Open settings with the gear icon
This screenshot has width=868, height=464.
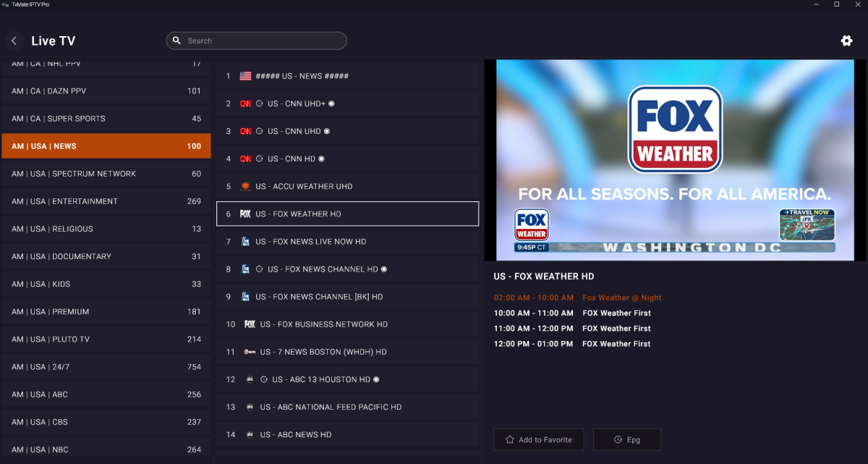(846, 41)
